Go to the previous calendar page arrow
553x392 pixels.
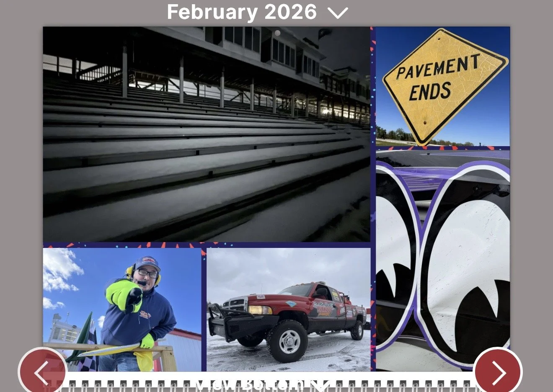pos(42,371)
